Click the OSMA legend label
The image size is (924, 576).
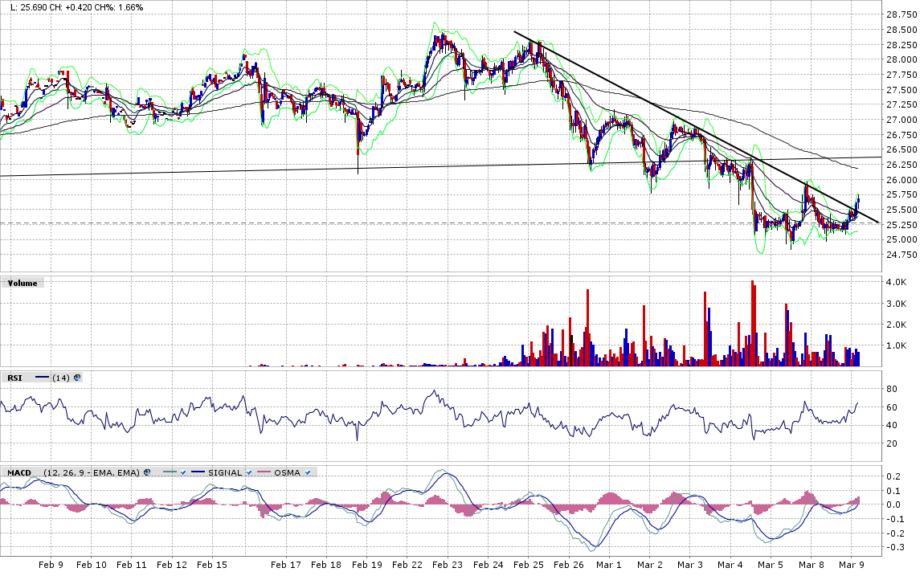coord(287,472)
